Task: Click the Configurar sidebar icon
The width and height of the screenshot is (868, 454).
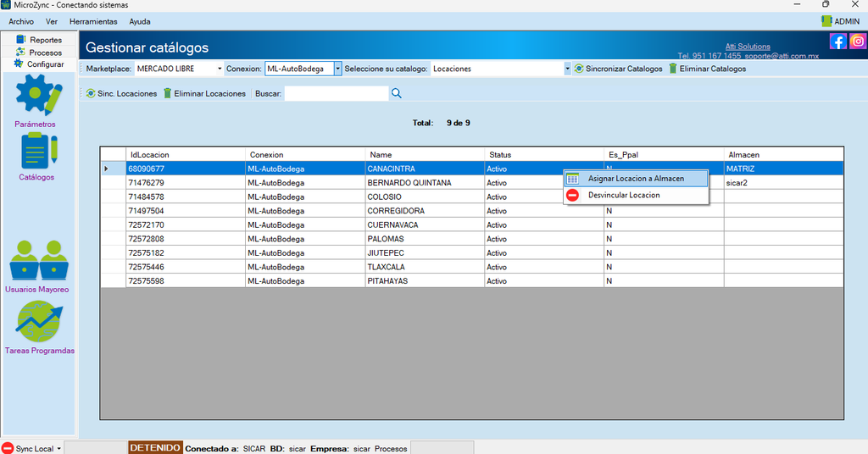Action: pos(19,64)
